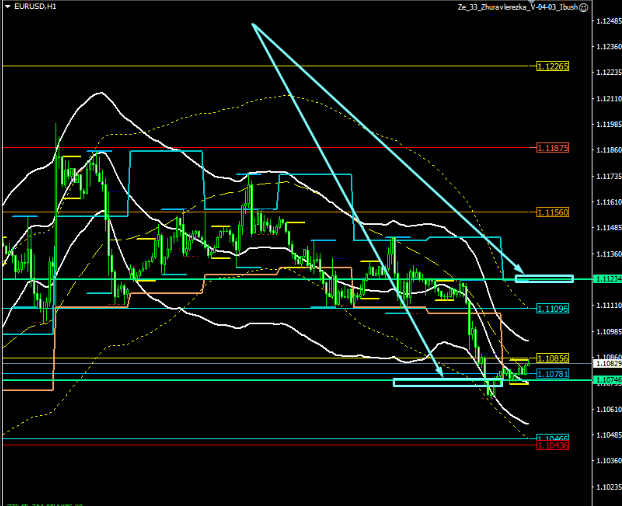Open the EURUSD,H1 chart dropdown triangle
Image resolution: width=622 pixels, height=506 pixels.
click(x=7, y=8)
